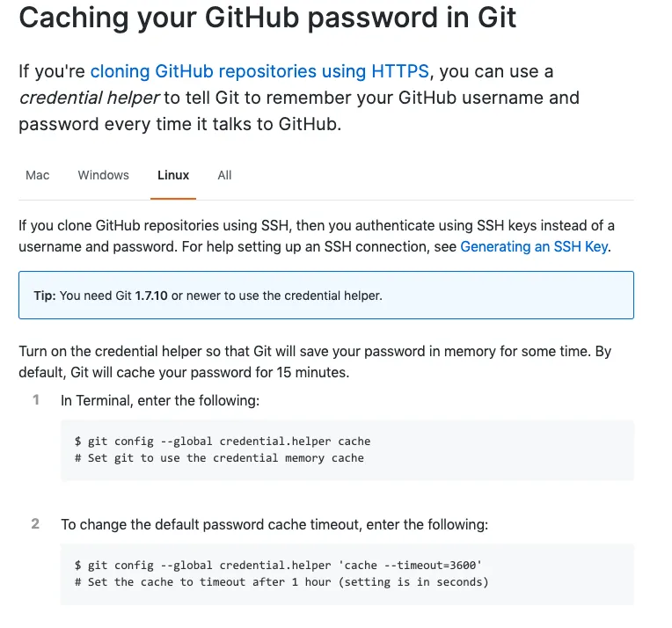The height and width of the screenshot is (628, 672).
Task: Click step number 1 marker
Action: pos(36,400)
